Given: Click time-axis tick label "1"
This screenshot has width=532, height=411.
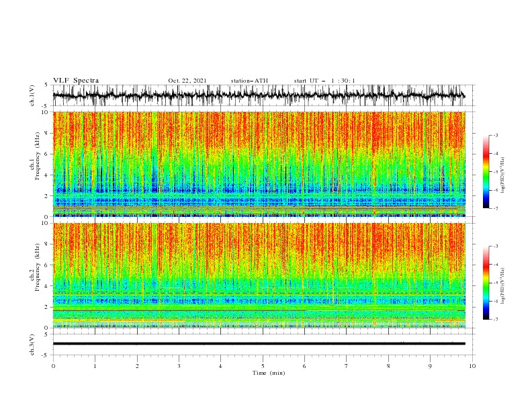Looking at the screenshot, I should point(95,366).
